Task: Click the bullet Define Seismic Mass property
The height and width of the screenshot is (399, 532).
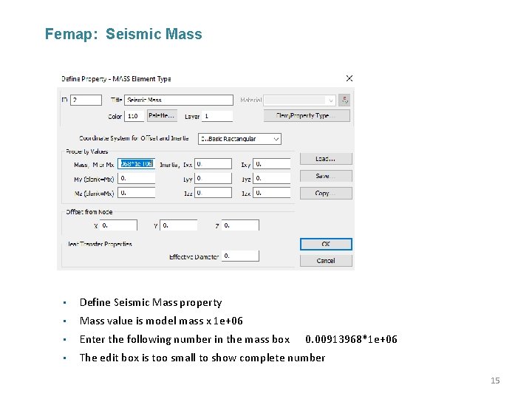Action: [151, 302]
